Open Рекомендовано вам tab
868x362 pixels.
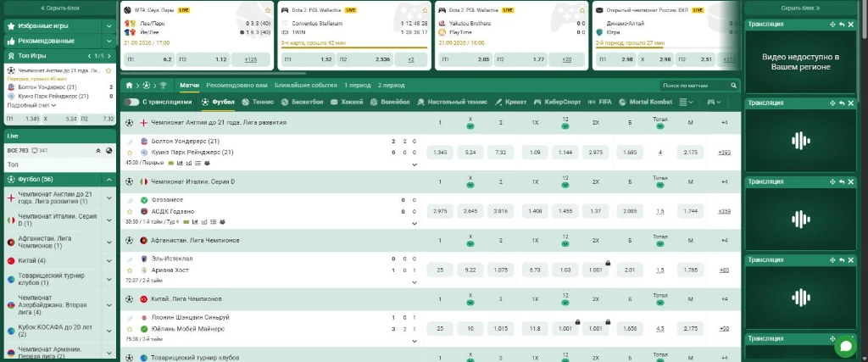(x=237, y=86)
